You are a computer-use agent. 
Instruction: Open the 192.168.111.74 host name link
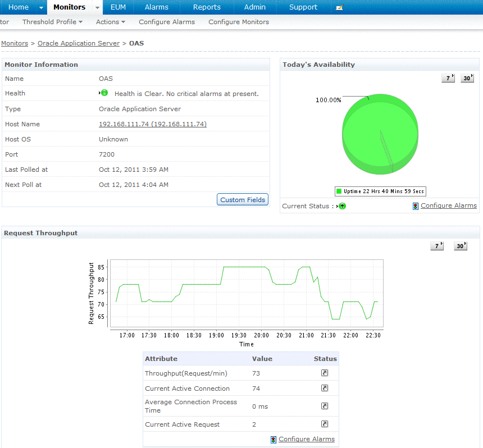[152, 124]
